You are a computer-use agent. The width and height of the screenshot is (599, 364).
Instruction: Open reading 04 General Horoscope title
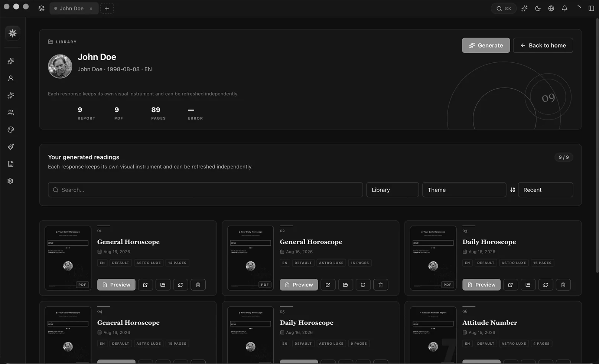(128, 322)
